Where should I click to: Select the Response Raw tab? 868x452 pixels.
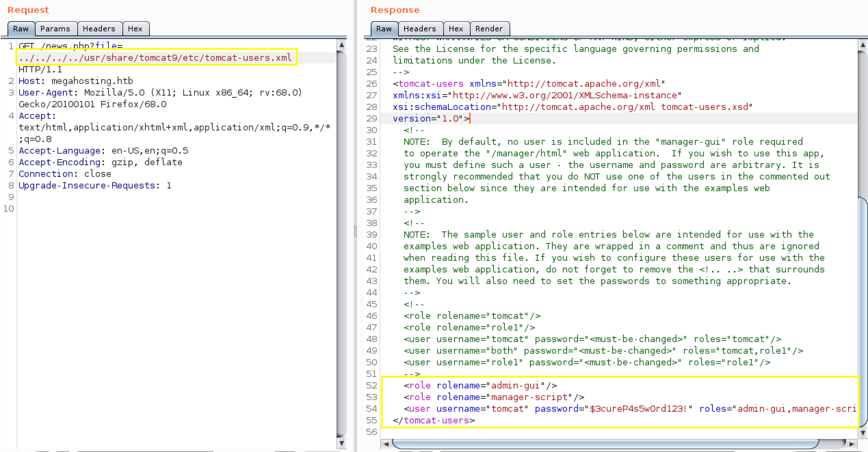[384, 29]
